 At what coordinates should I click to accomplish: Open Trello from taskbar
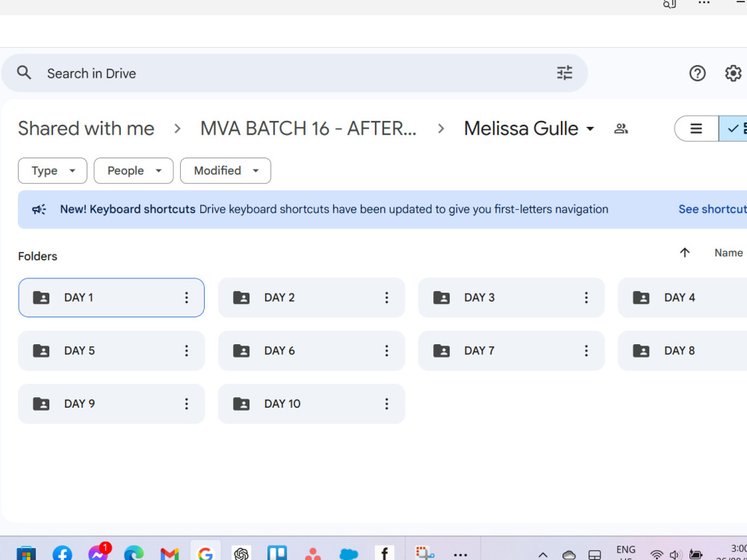pyautogui.click(x=277, y=553)
